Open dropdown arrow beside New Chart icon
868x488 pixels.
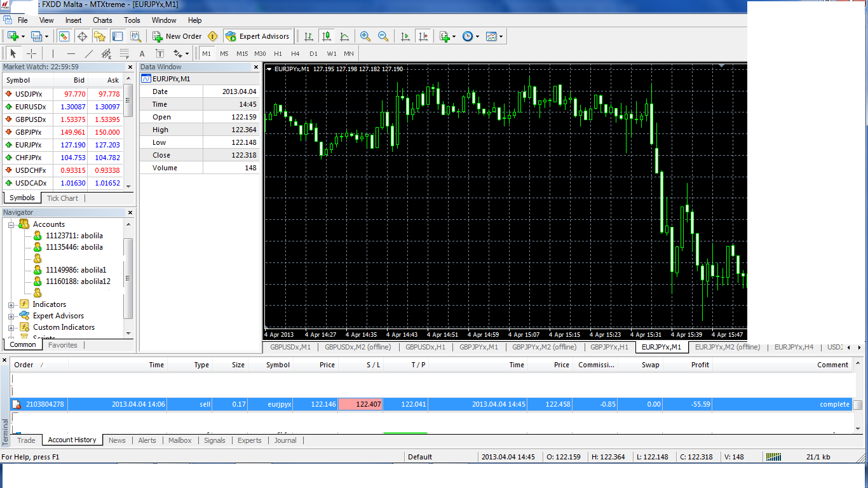(x=23, y=36)
